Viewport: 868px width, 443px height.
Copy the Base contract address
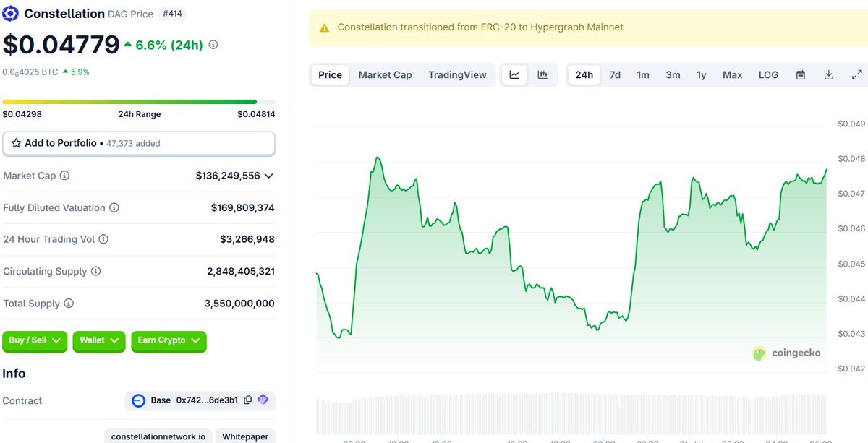248,400
